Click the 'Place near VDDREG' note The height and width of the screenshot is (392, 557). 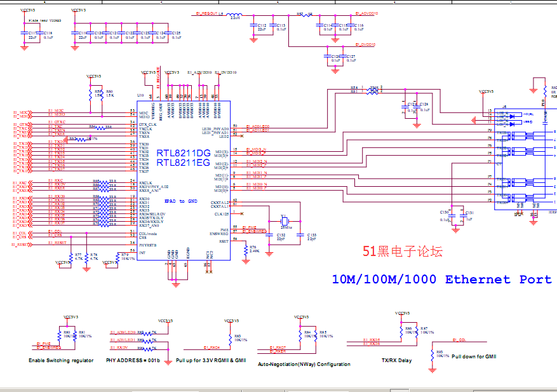pos(44,20)
